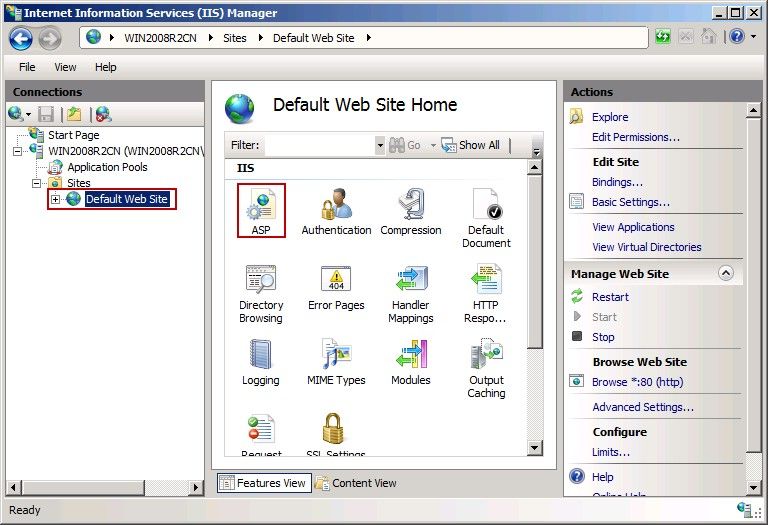768x525 pixels.
Task: Open the Modules feature
Action: (410, 362)
